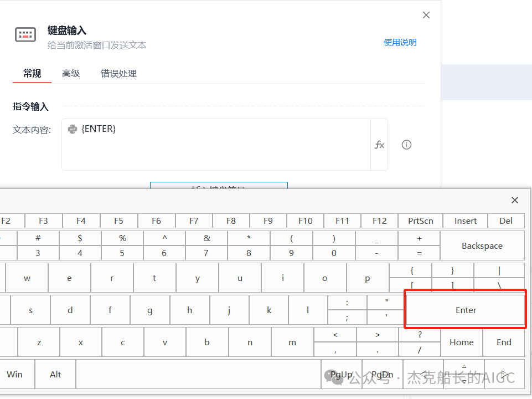Click the F6 key
The image size is (532, 399).
(x=156, y=221)
